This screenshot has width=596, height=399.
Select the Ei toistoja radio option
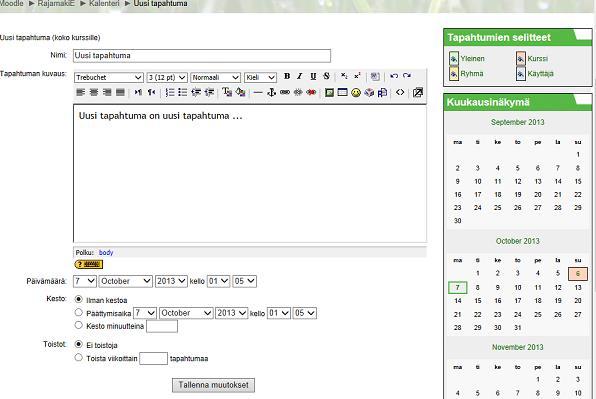tap(79, 344)
